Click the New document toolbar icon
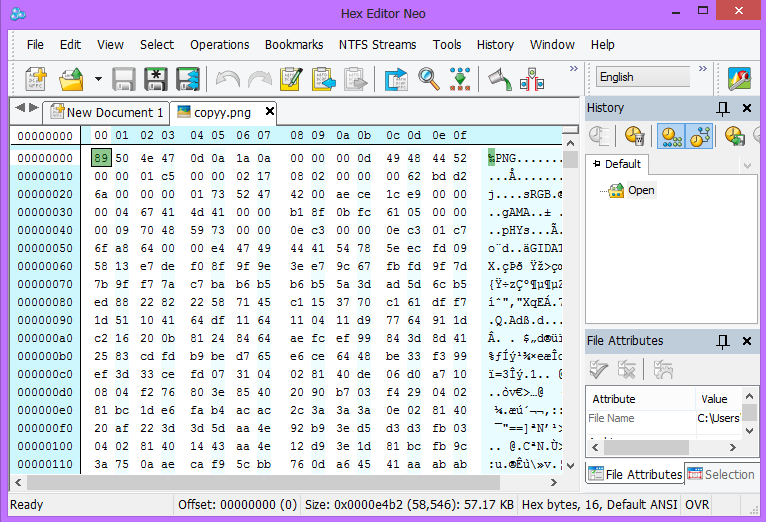The width and height of the screenshot is (766, 522). tap(36, 79)
